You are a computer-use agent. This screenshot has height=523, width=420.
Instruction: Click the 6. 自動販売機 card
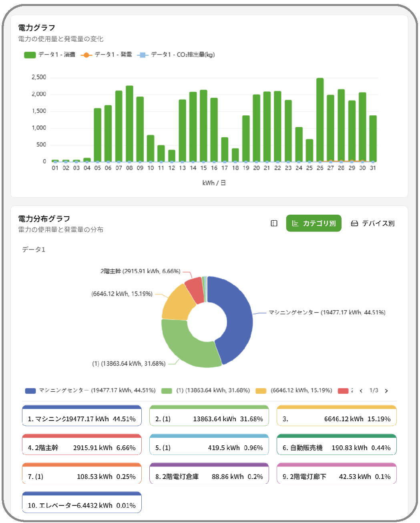coord(336,445)
